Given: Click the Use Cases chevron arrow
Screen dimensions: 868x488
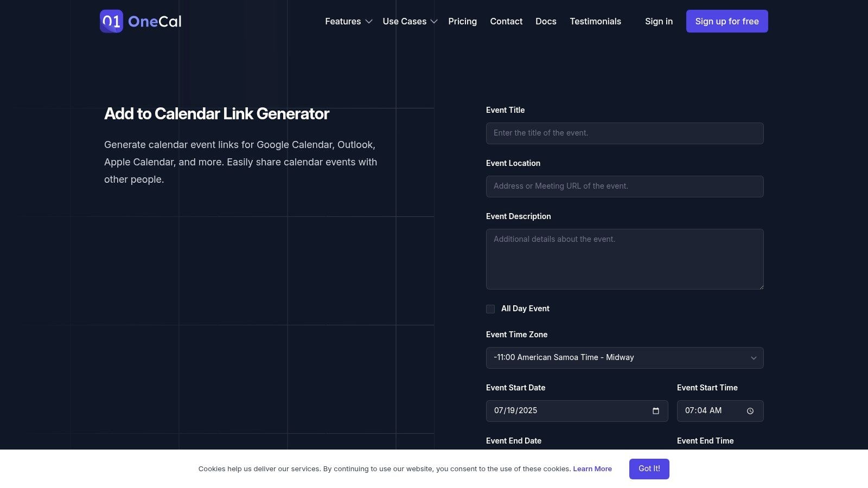Looking at the screenshot, I should [x=434, y=22].
